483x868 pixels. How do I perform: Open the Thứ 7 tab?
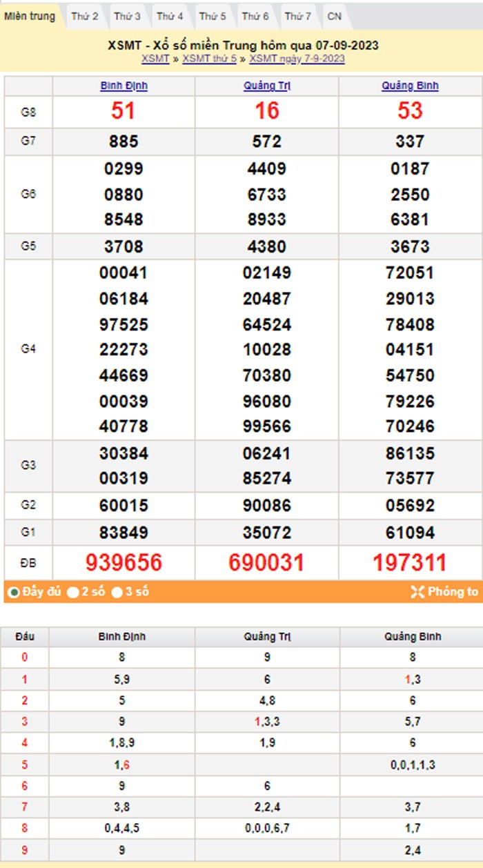[298, 16]
